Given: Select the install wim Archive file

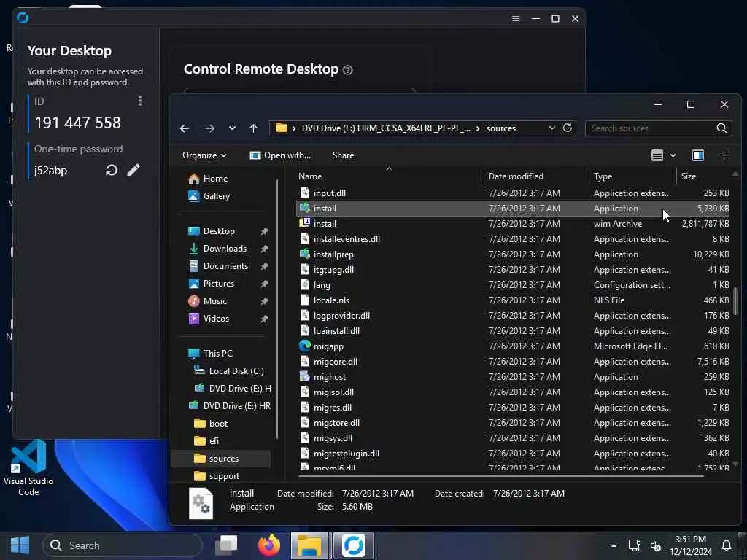Looking at the screenshot, I should (513, 223).
